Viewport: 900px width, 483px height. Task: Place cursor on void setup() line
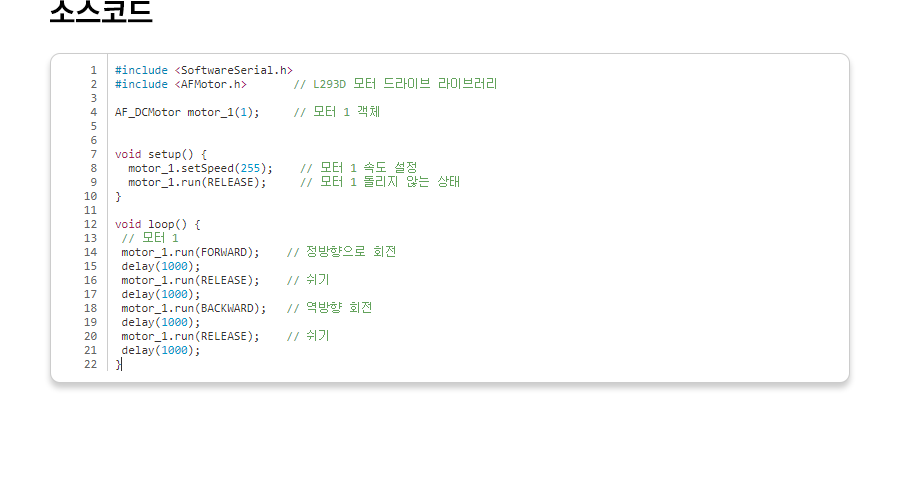pos(160,154)
